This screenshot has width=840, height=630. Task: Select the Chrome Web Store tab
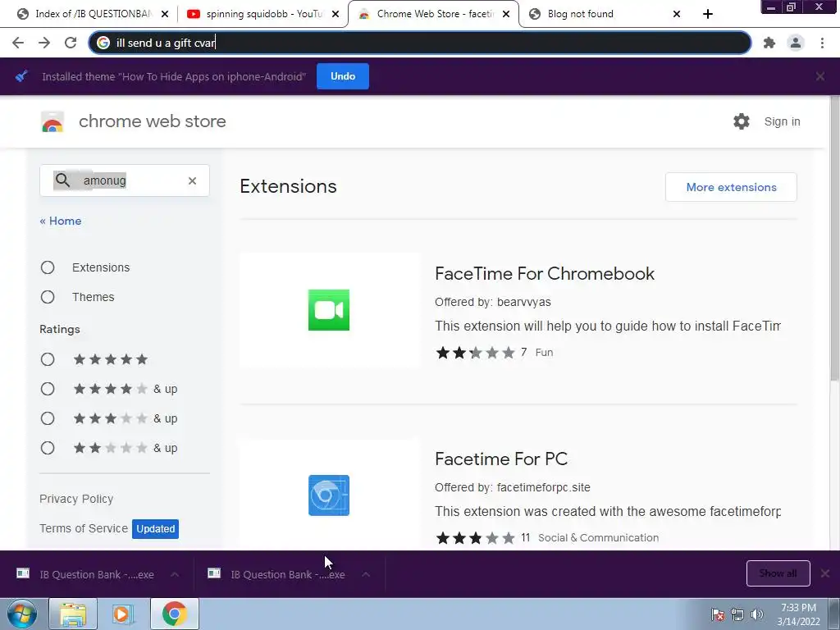(x=433, y=14)
